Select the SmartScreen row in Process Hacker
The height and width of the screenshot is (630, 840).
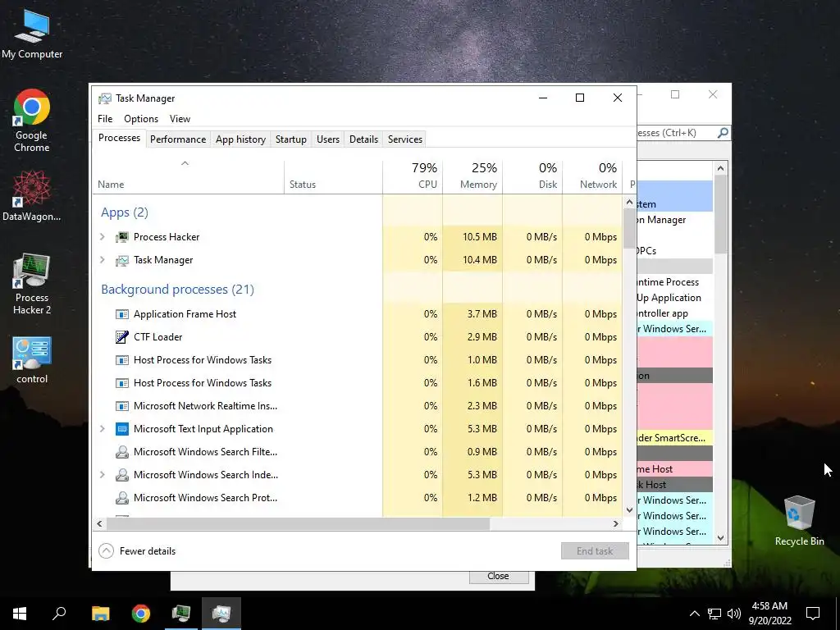pos(675,438)
